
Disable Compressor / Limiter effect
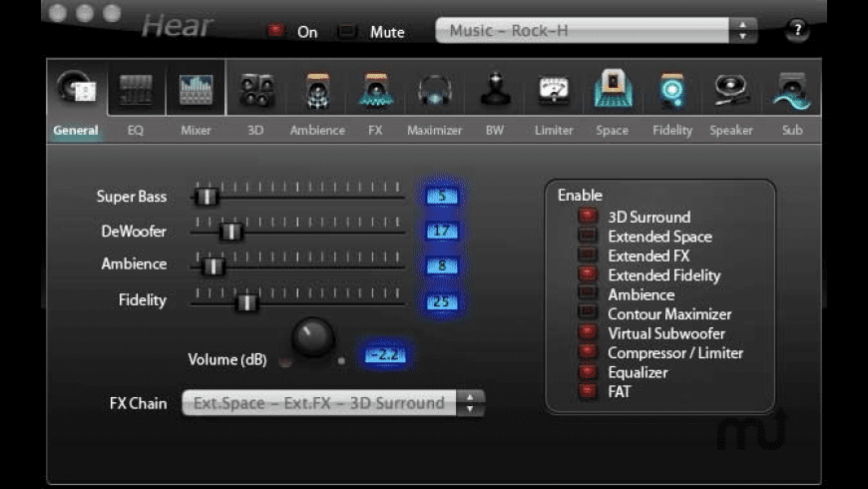(588, 351)
